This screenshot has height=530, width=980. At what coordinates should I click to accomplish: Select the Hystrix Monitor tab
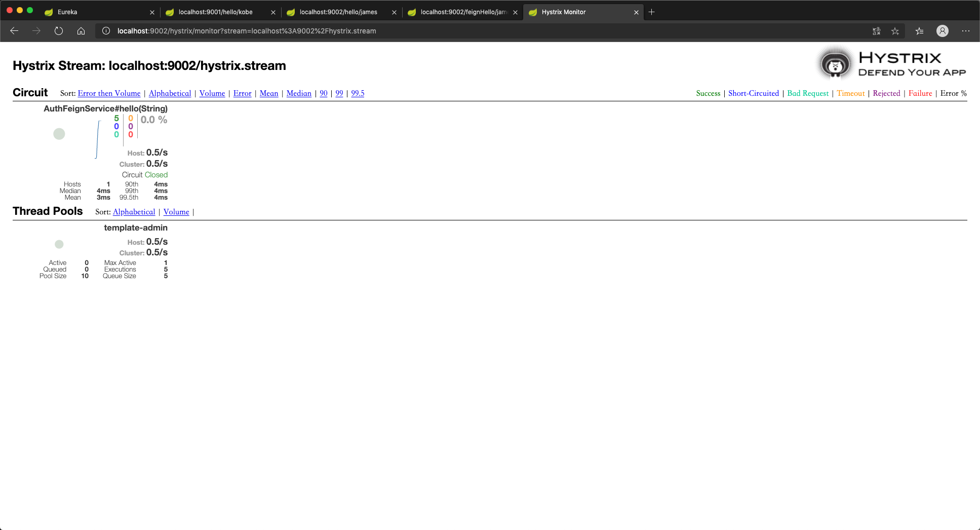(x=583, y=12)
